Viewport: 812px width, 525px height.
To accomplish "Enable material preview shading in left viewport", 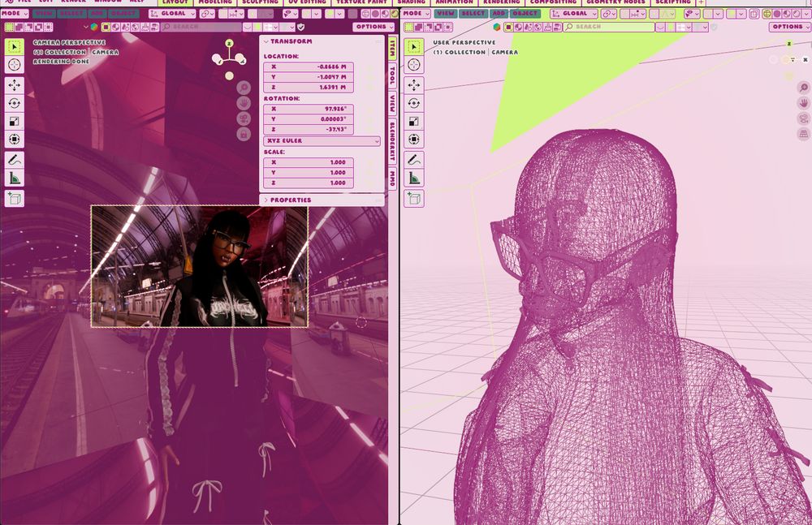I will coord(385,14).
